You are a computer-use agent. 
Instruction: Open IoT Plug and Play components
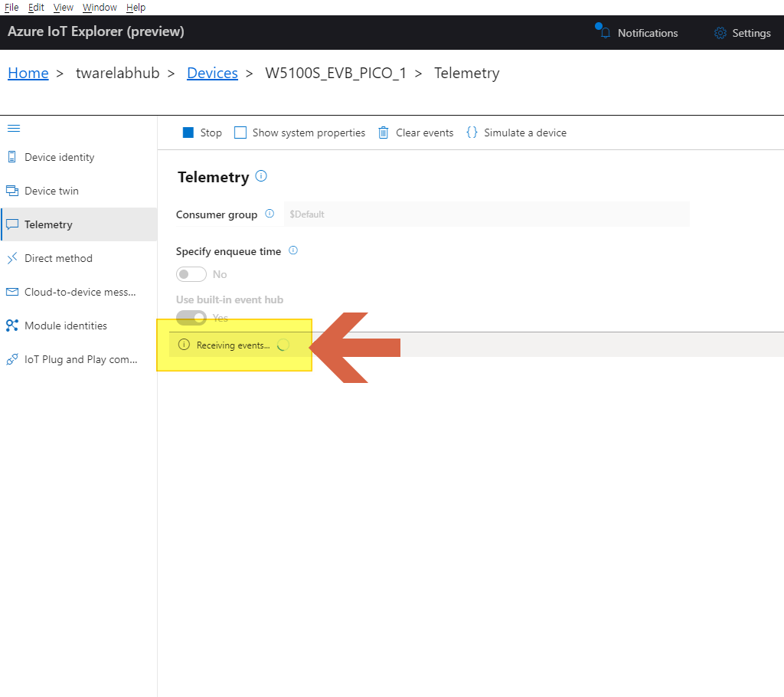tap(79, 359)
